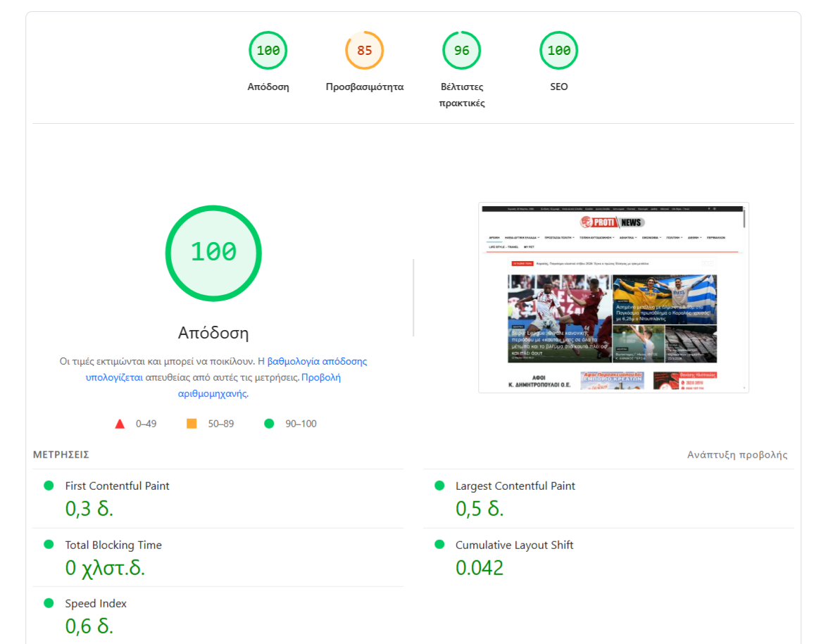Image resolution: width=833 pixels, height=644 pixels.
Task: Click green dot beside Cumulative Layout Shift
Action: click(x=439, y=545)
